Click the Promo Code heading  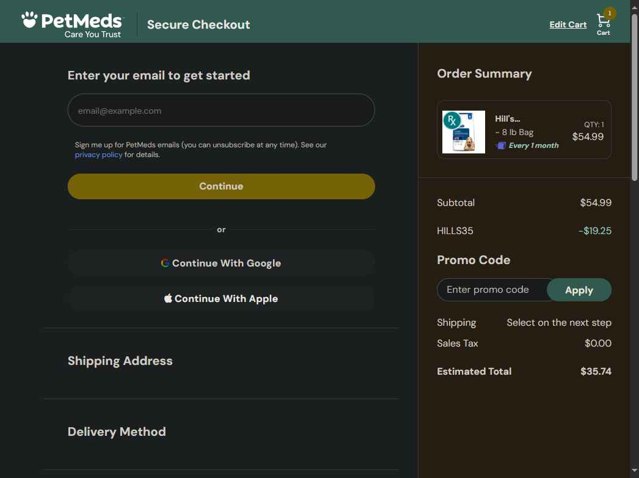(x=474, y=260)
